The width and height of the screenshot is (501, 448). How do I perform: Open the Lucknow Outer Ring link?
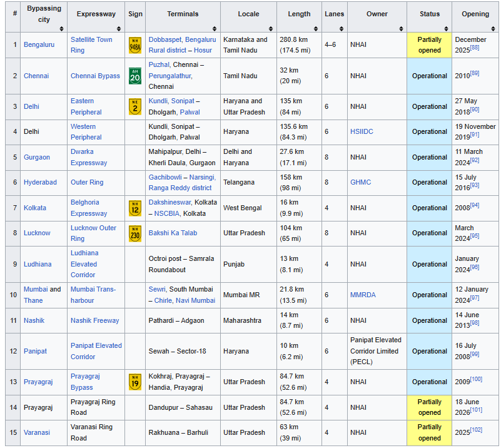point(93,233)
